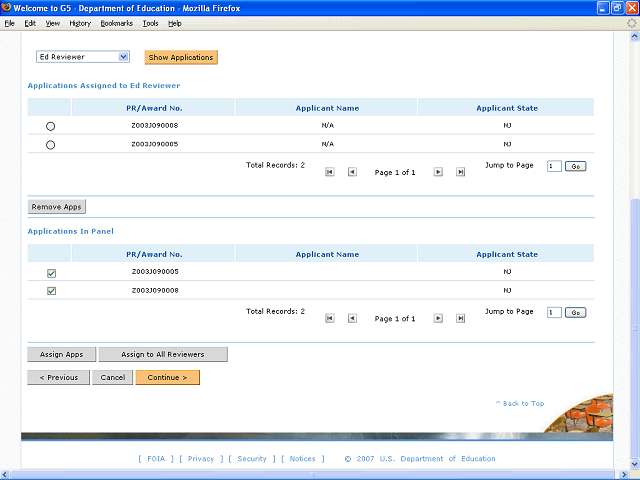
Task: Select radio button for Z003J090008 assigned application
Action: (x=51, y=126)
